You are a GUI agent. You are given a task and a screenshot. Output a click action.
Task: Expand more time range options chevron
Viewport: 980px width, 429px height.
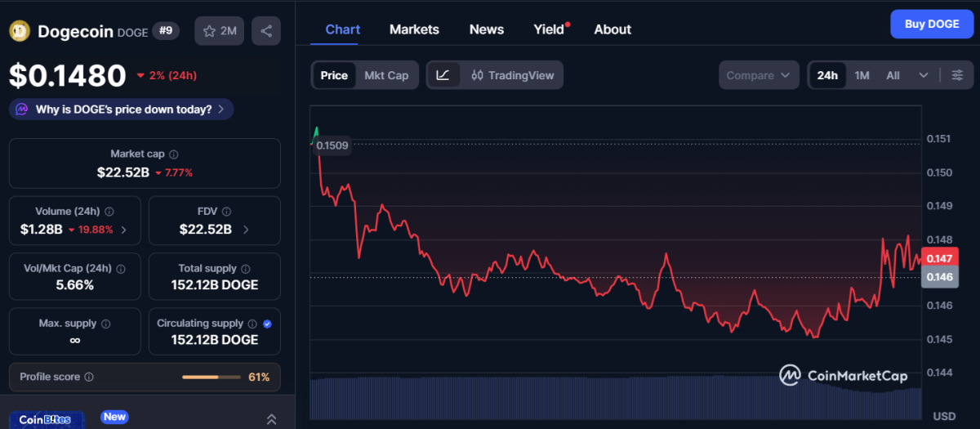[x=924, y=75]
